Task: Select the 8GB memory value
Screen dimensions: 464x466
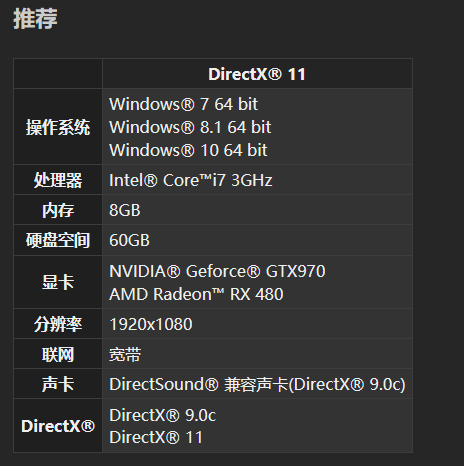Action: (x=125, y=210)
